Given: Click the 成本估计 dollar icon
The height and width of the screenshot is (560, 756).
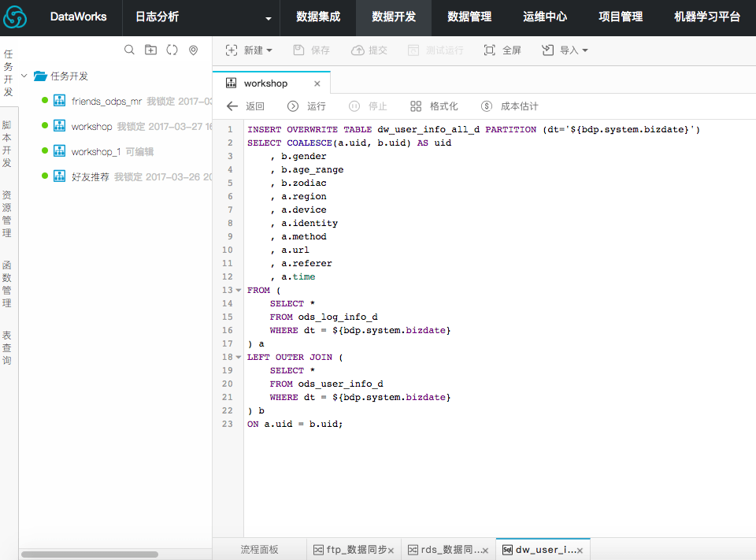Looking at the screenshot, I should [x=487, y=106].
